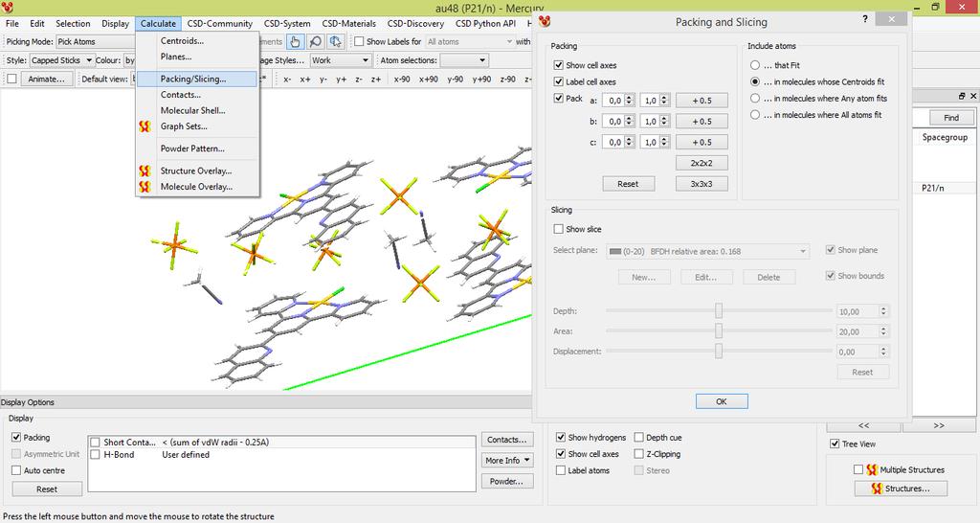This screenshot has height=523, width=980.
Task: Select the magnifier zoom mode icon
Action: coord(316,41)
